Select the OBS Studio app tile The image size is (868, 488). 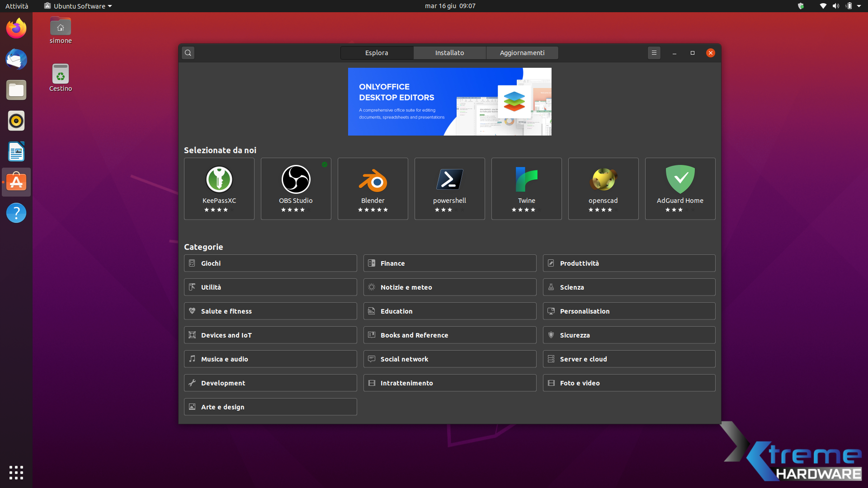click(296, 188)
